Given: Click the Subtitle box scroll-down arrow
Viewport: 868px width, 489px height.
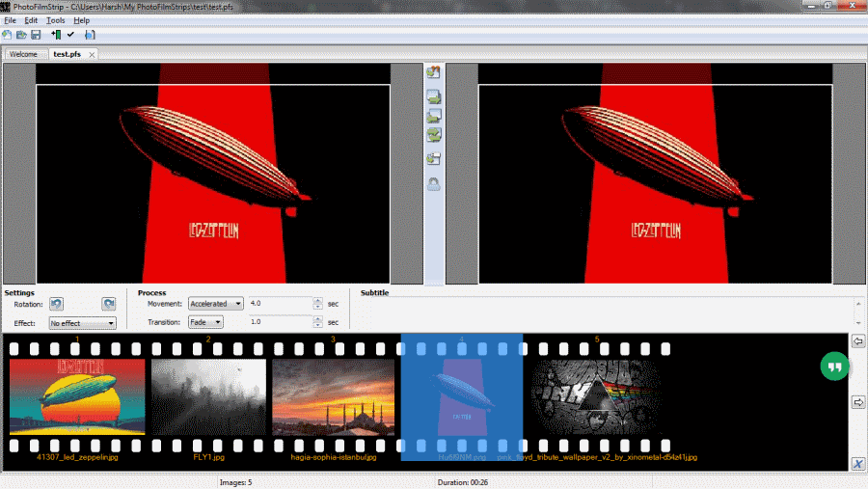Looking at the screenshot, I should [x=858, y=323].
